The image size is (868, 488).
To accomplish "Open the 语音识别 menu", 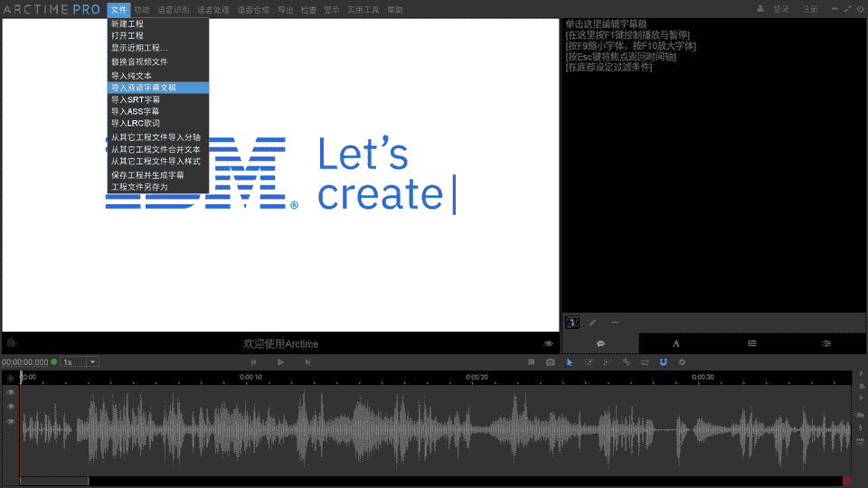I will [173, 9].
